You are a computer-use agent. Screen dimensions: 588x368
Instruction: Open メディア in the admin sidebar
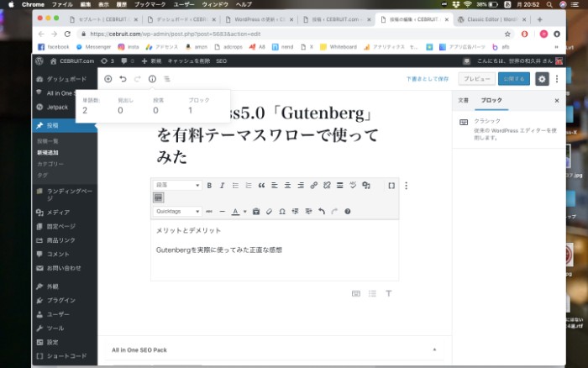pyautogui.click(x=58, y=213)
